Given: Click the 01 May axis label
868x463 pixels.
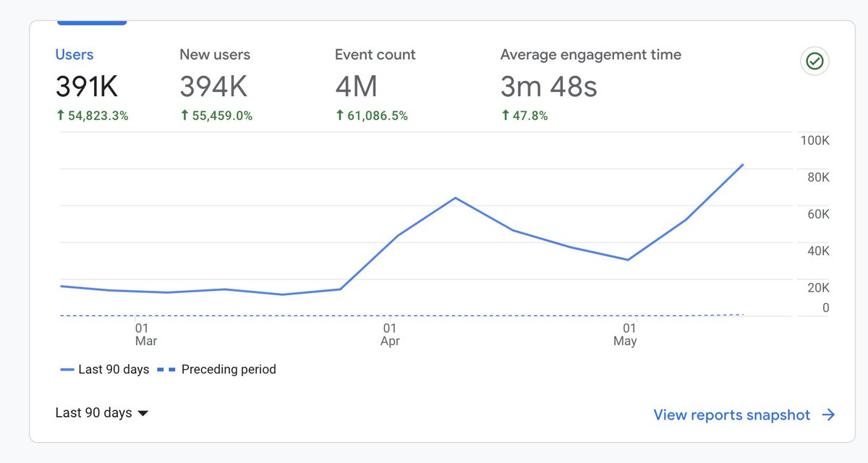Looking at the screenshot, I should coord(625,334).
